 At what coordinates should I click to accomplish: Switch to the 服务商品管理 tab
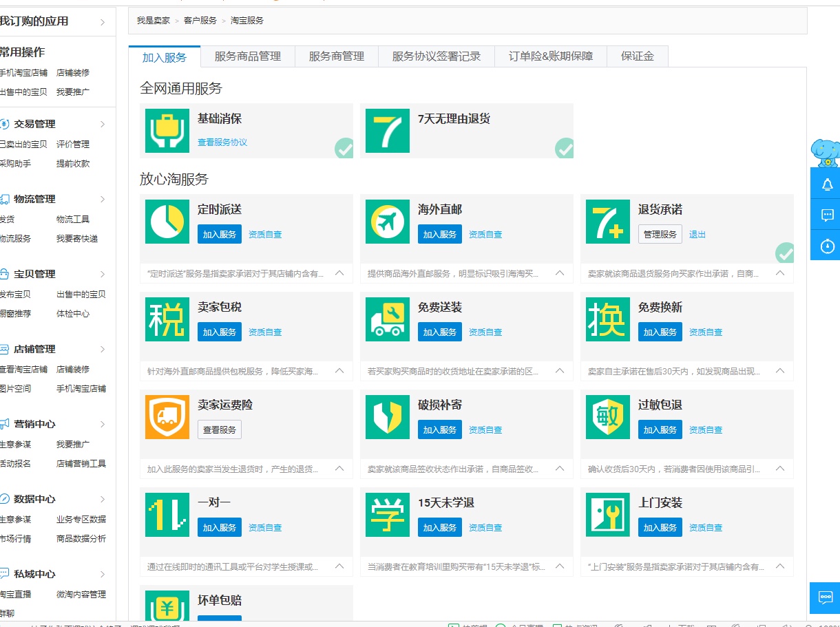(x=248, y=56)
